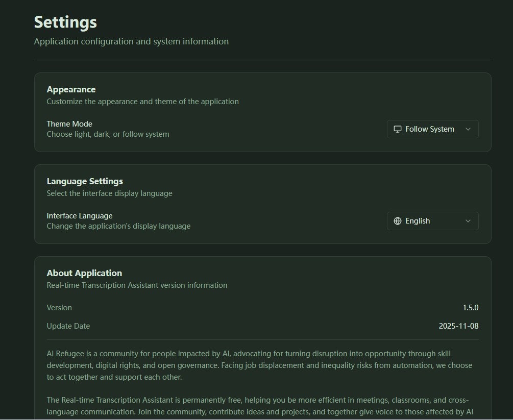Select the Interface Language label
The image size is (513, 420).
(x=79, y=216)
